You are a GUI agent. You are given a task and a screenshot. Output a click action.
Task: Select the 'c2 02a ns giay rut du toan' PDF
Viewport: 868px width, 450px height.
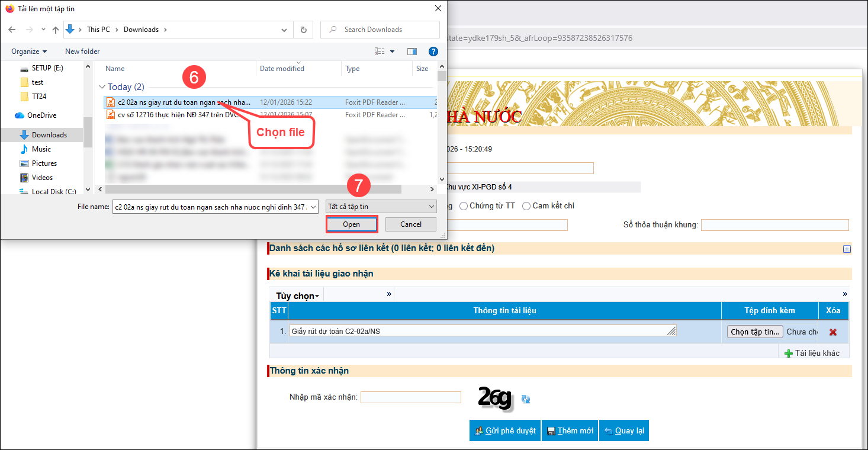coord(270,102)
